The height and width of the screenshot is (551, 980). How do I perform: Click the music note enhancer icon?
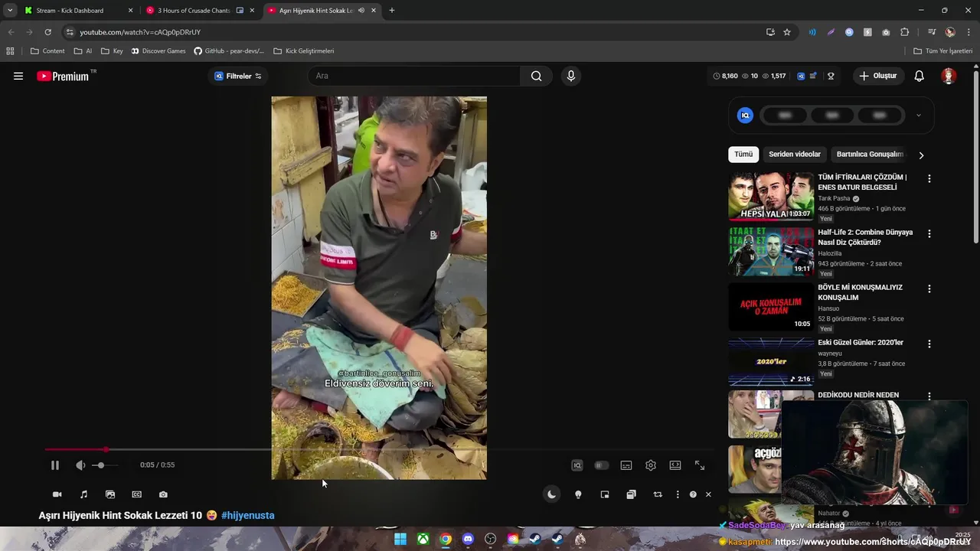pos(84,494)
